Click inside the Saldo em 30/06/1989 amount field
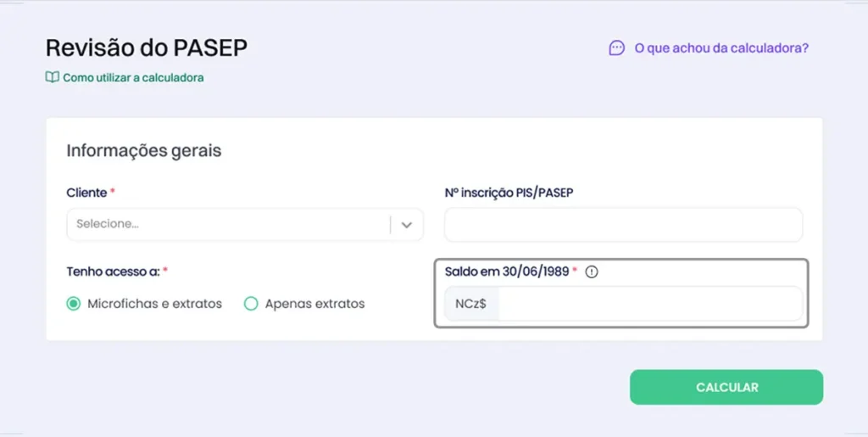The height and width of the screenshot is (437, 868). pos(649,304)
